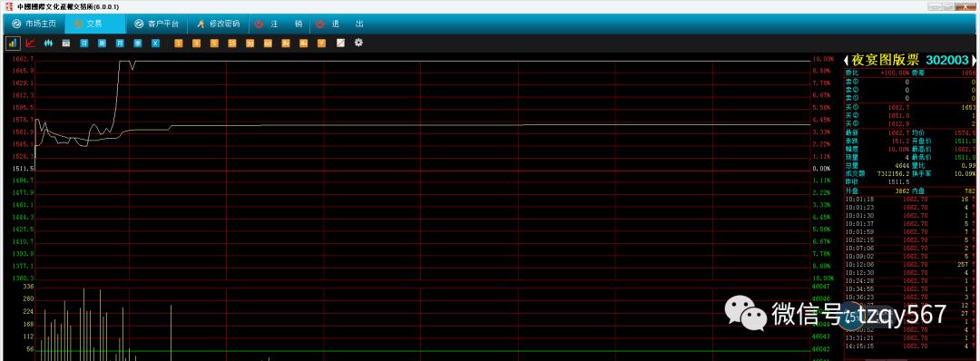Open the candlestick K-line chart icon
Image resolution: width=980 pixels, height=361 pixels.
[x=48, y=44]
